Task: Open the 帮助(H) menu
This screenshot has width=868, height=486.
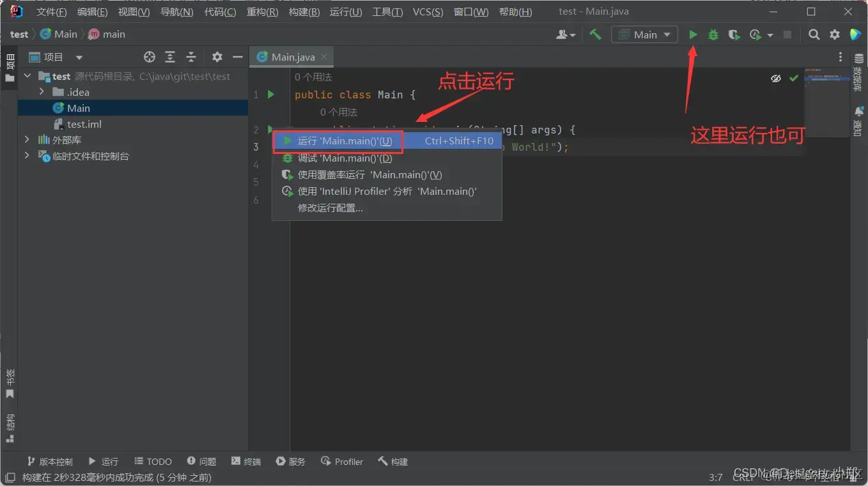Action: coord(515,12)
